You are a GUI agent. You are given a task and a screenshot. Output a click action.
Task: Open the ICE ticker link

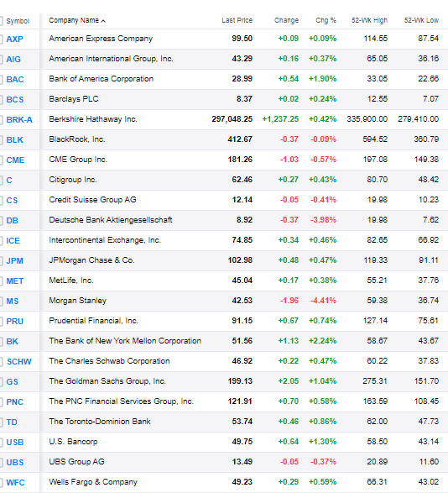click(x=13, y=240)
